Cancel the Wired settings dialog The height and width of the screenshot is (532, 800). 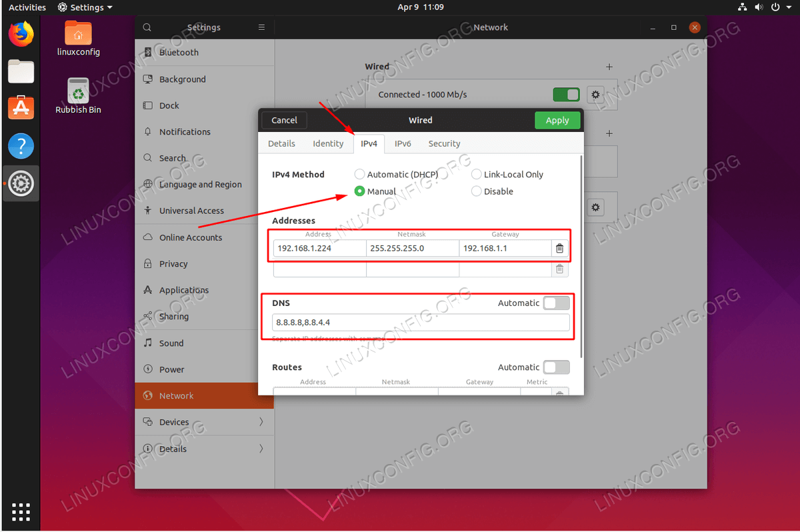coord(283,120)
